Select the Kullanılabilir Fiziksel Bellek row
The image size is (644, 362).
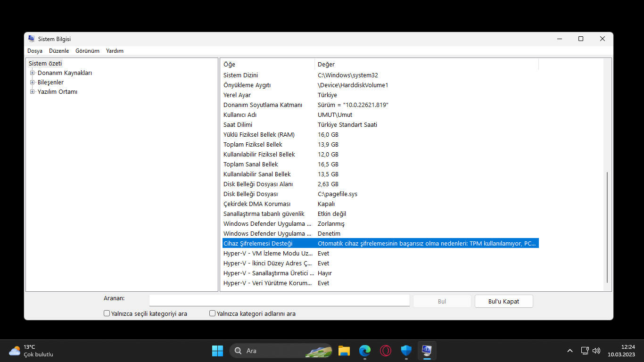pos(380,155)
